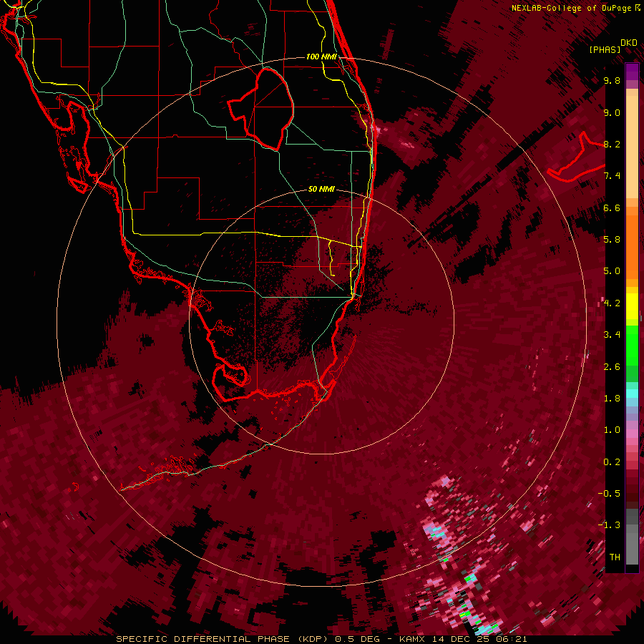The width and height of the screenshot is (644, 644).
Task: Click the 100 NMI range ring label
Action: (x=321, y=57)
